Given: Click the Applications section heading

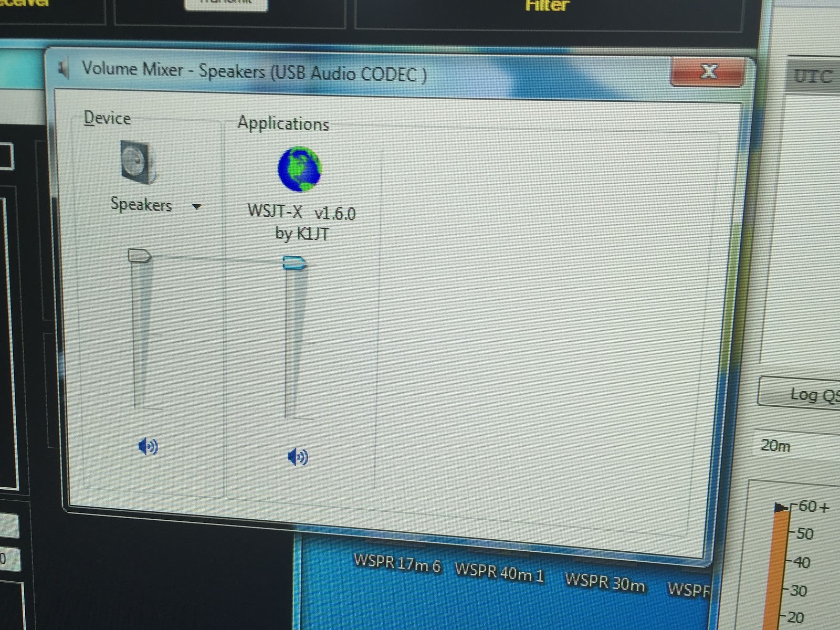Looking at the screenshot, I should [x=283, y=123].
